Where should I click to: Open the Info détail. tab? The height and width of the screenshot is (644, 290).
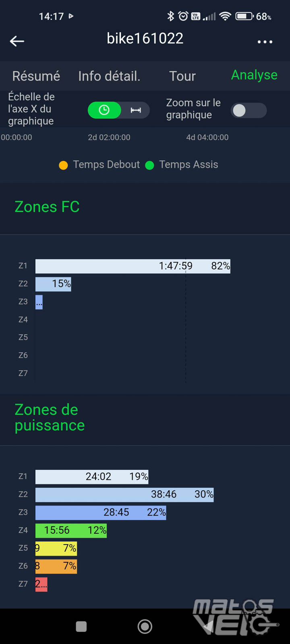click(x=109, y=76)
